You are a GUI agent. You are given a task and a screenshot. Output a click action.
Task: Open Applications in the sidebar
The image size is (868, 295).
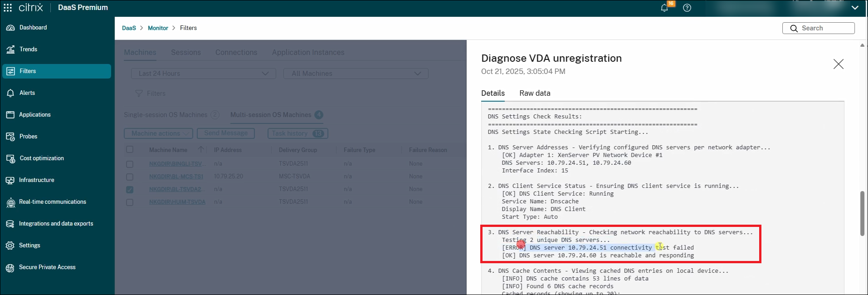coord(57,115)
